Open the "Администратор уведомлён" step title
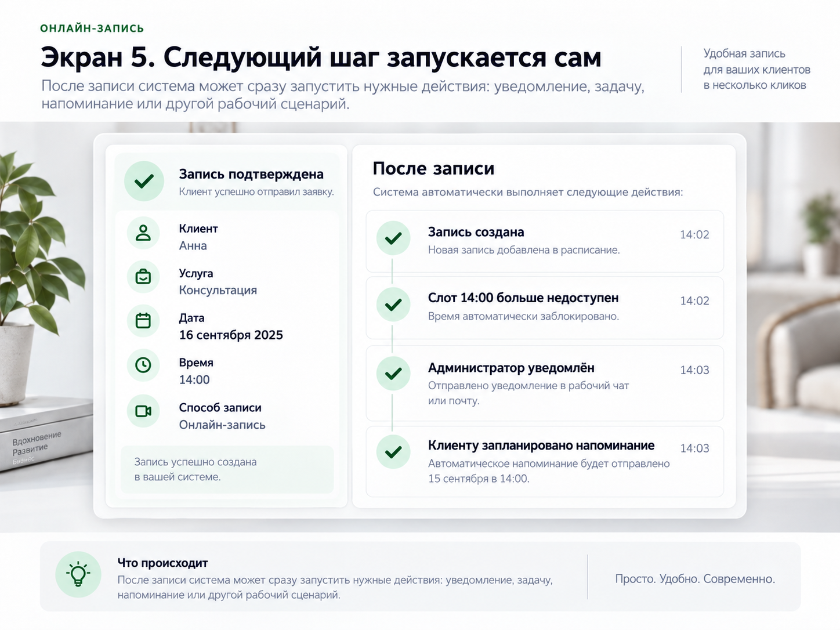The image size is (840, 630). (511, 368)
